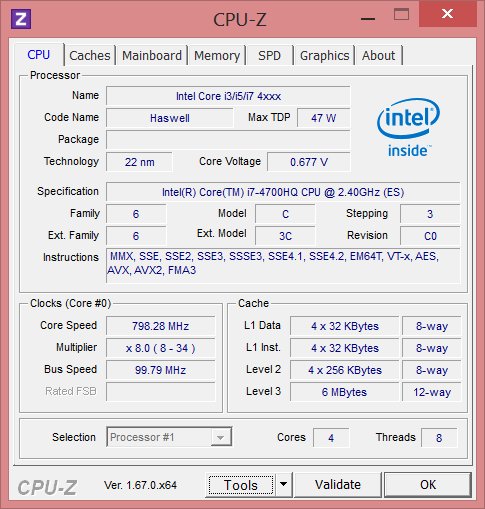This screenshot has width=485, height=509.
Task: Click the Technology value 22 nm
Action: click(x=139, y=162)
